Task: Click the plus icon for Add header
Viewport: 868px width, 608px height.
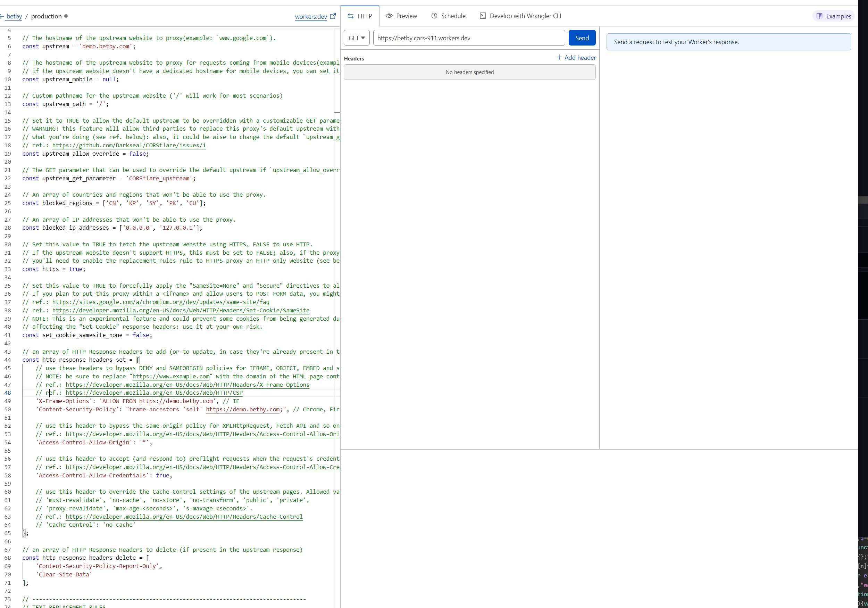Action: [559, 57]
